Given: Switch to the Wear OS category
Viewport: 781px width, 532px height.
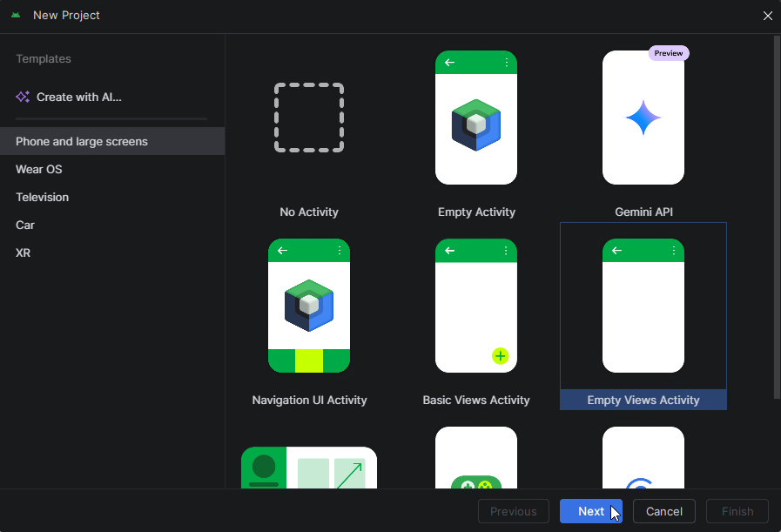Looking at the screenshot, I should click(112, 170).
